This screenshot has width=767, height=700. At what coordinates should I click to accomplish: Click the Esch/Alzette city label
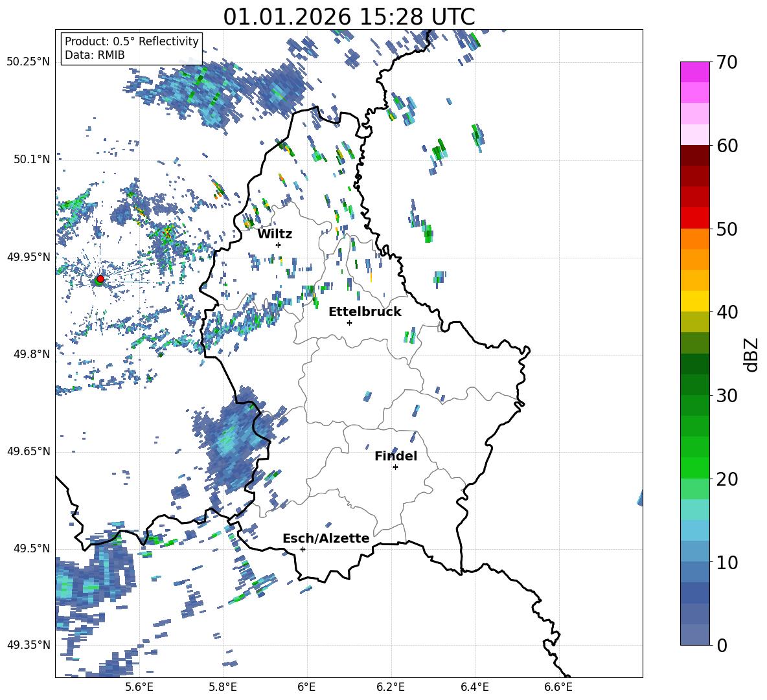tap(326, 539)
